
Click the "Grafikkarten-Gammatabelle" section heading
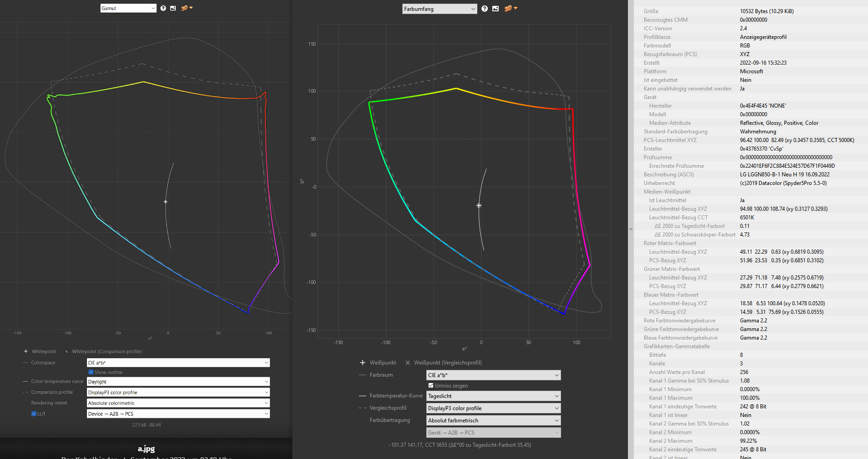[x=677, y=346]
